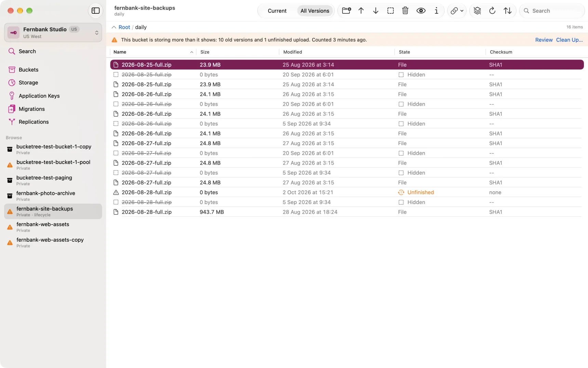Image resolution: width=588 pixels, height=368 pixels.
Task: Click the Root breadcrumb link
Action: pyautogui.click(x=124, y=27)
